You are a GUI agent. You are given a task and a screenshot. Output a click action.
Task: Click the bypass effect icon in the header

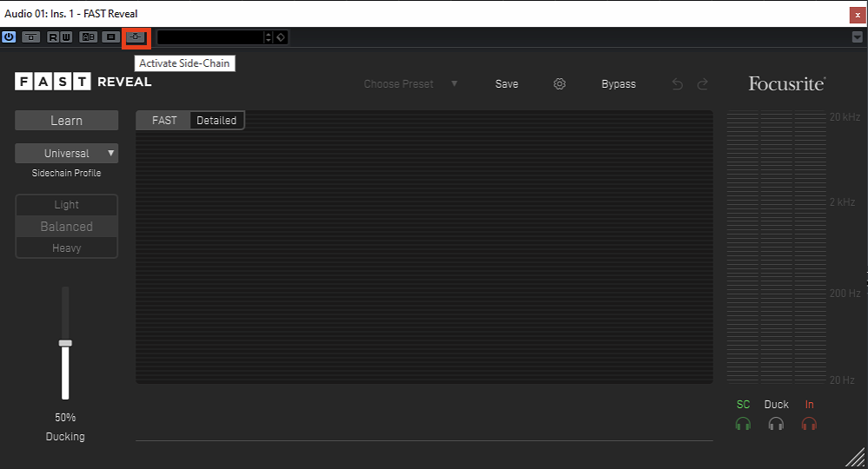(31, 37)
